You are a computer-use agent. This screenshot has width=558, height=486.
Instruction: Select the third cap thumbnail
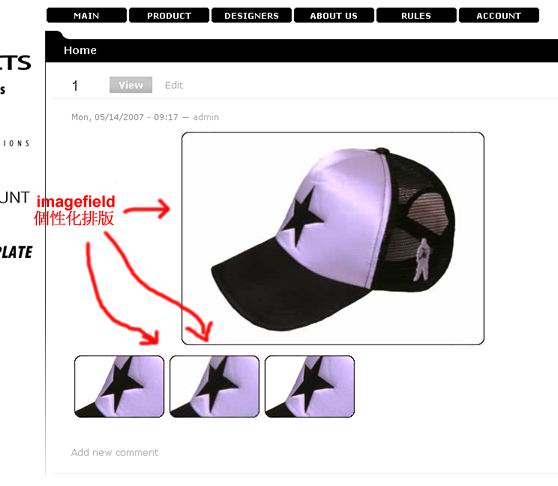point(310,386)
